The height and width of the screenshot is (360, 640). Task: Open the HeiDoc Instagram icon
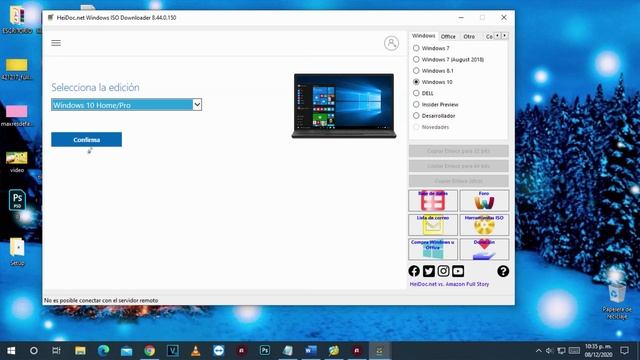[443, 271]
